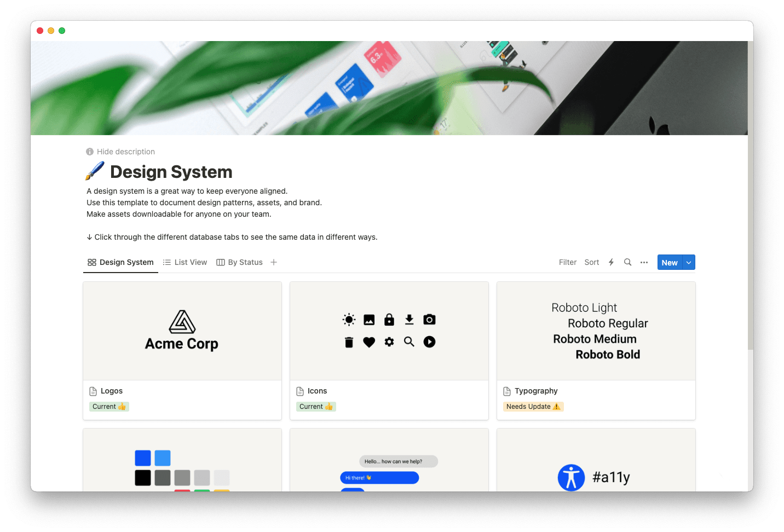The height and width of the screenshot is (532, 784).
Task: Open database options via the ellipsis icon
Action: 644,262
